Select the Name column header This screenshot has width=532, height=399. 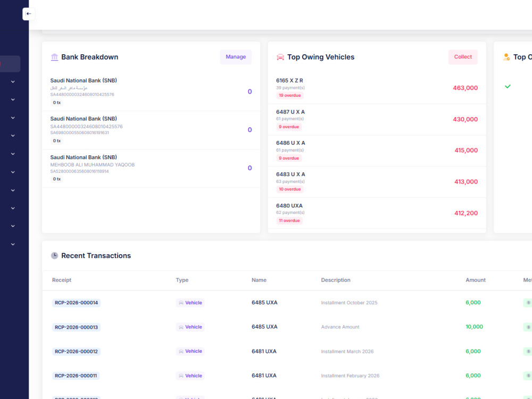click(x=259, y=280)
